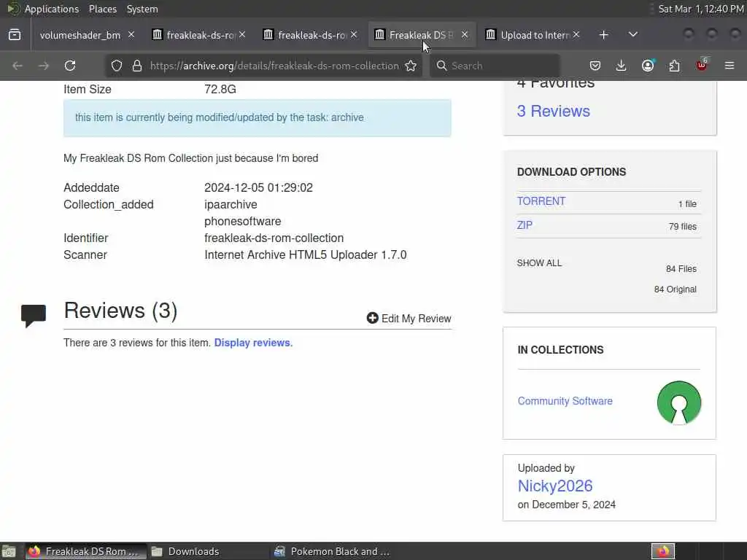Open tracking protection shield icon
The height and width of the screenshot is (560, 747).
pyautogui.click(x=117, y=66)
